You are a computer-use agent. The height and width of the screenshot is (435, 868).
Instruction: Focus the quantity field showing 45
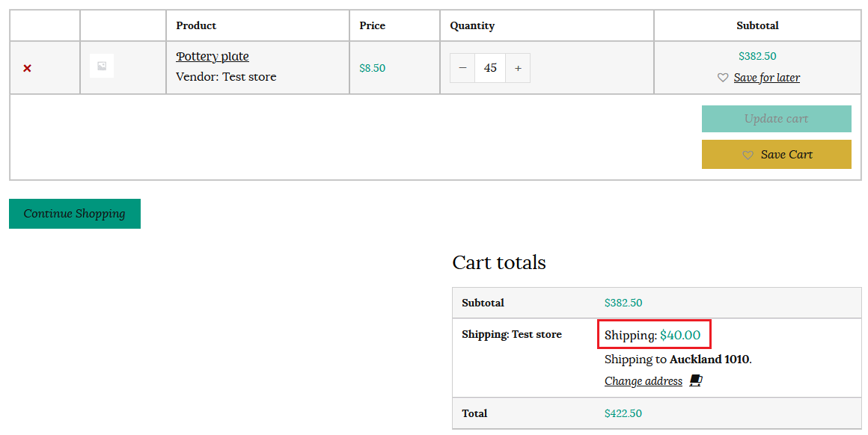pos(490,68)
